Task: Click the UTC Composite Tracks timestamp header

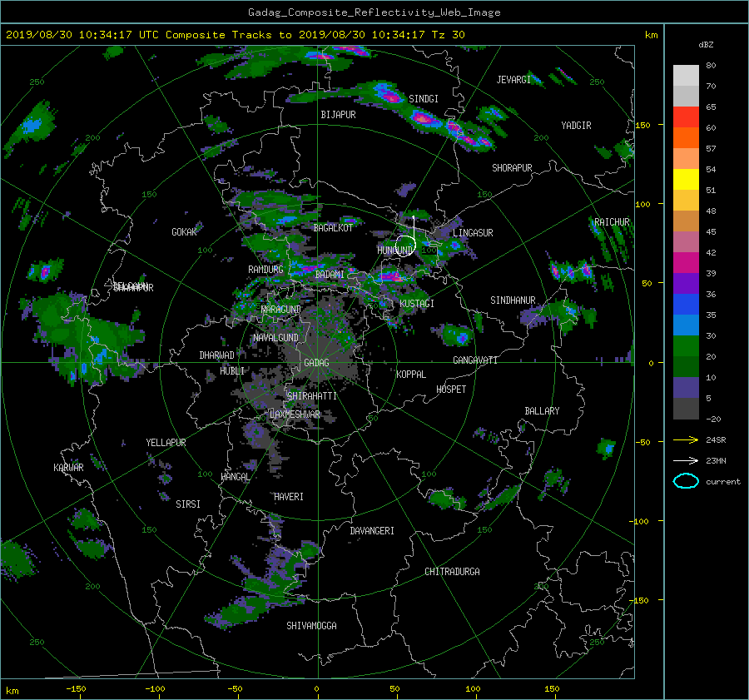Action: pos(235,35)
